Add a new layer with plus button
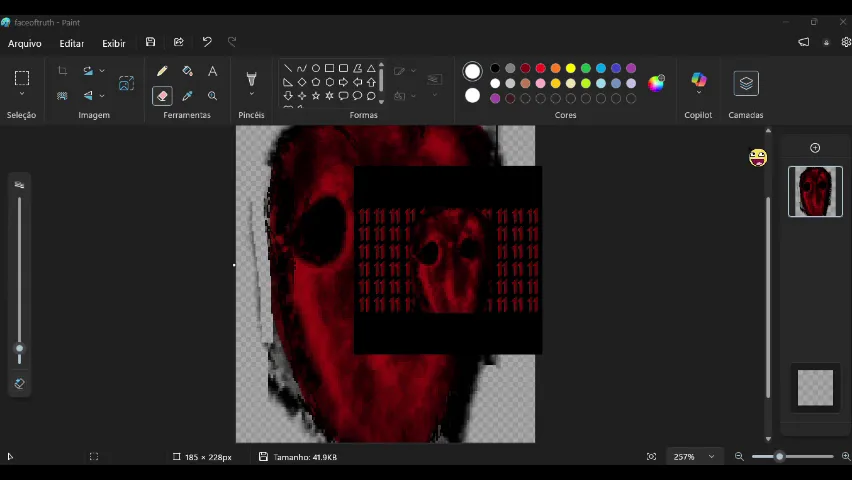The image size is (852, 480). (x=815, y=148)
